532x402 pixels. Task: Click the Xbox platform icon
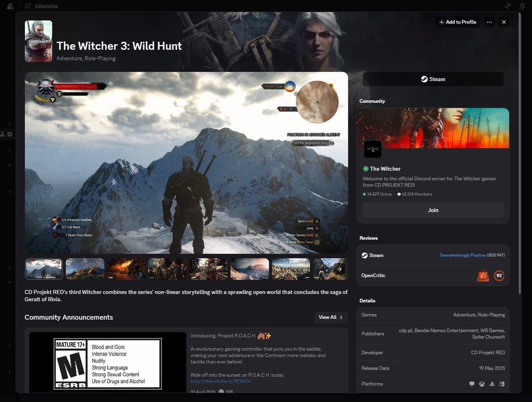point(482,384)
